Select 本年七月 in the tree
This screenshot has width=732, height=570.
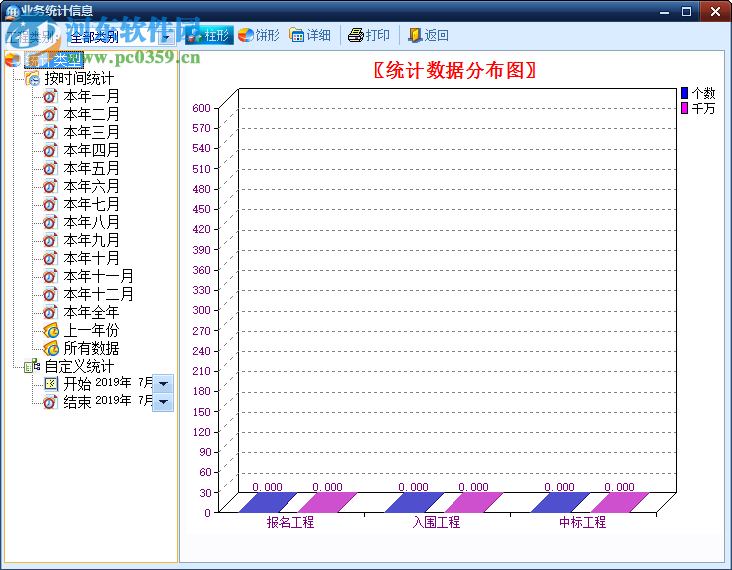tap(91, 204)
